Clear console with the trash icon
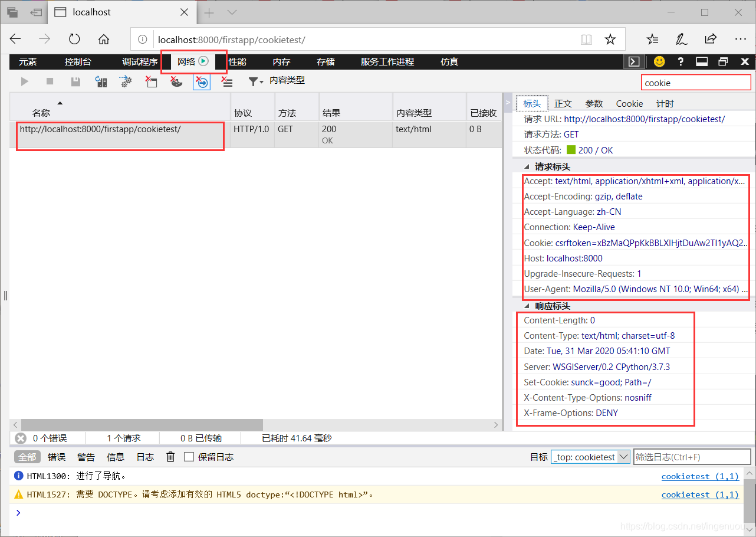Screen dimensions: 756x537 (x=170, y=457)
